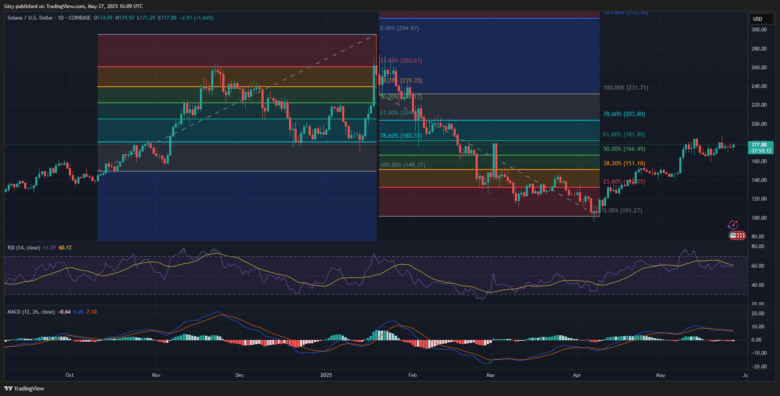Click the 140.00 price axis label
This screenshot has height=396, width=780.
(759, 180)
